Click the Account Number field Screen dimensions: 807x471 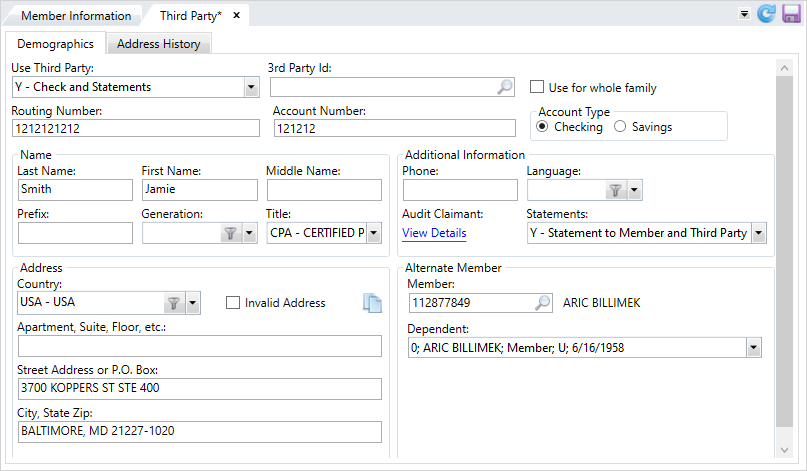395,128
